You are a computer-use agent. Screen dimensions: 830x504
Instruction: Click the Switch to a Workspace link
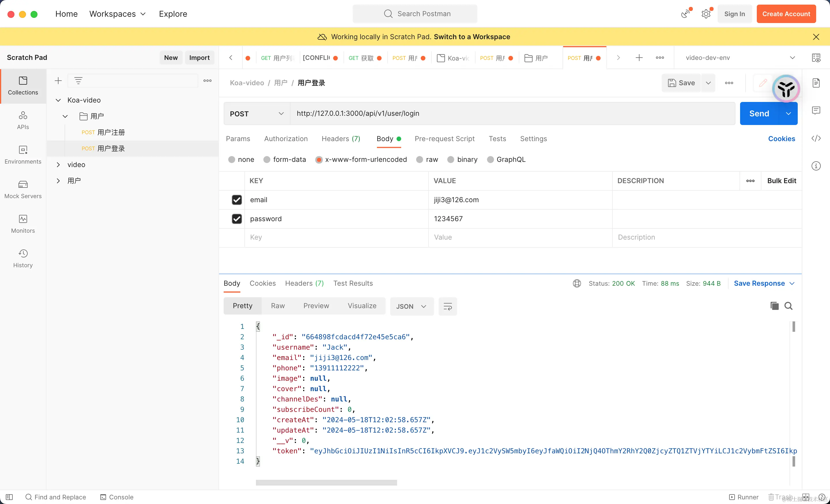coord(471,37)
